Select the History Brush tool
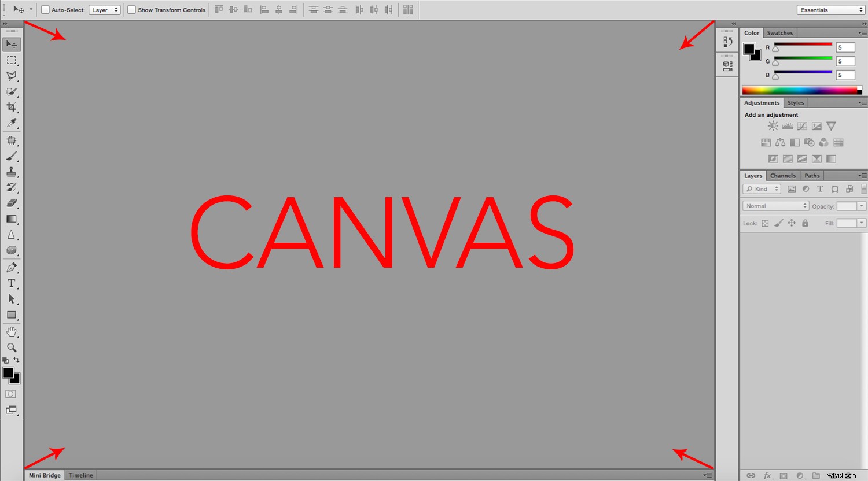 11,187
